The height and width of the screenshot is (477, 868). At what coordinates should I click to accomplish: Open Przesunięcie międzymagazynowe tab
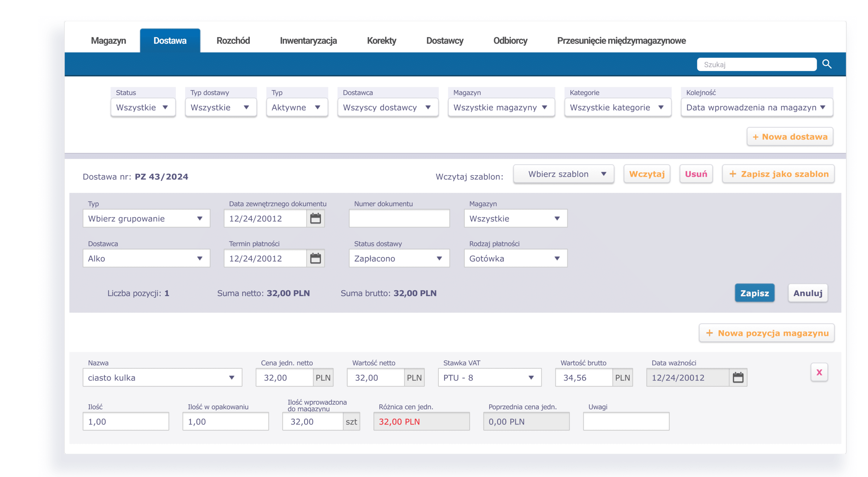[x=621, y=41]
